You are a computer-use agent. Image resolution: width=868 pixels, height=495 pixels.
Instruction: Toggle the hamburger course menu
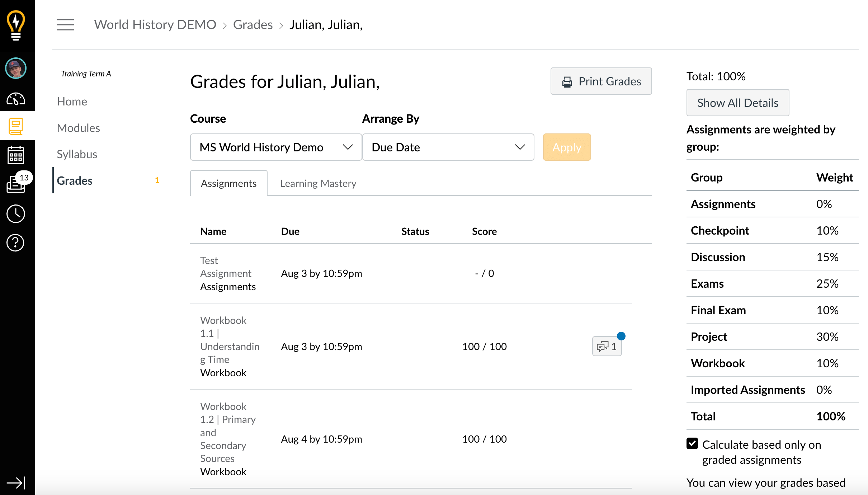click(65, 25)
